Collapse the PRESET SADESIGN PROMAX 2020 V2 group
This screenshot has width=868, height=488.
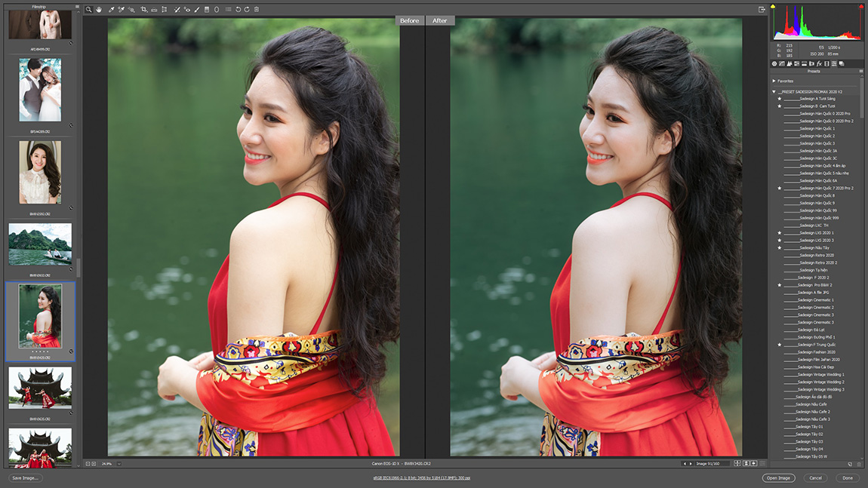point(774,91)
